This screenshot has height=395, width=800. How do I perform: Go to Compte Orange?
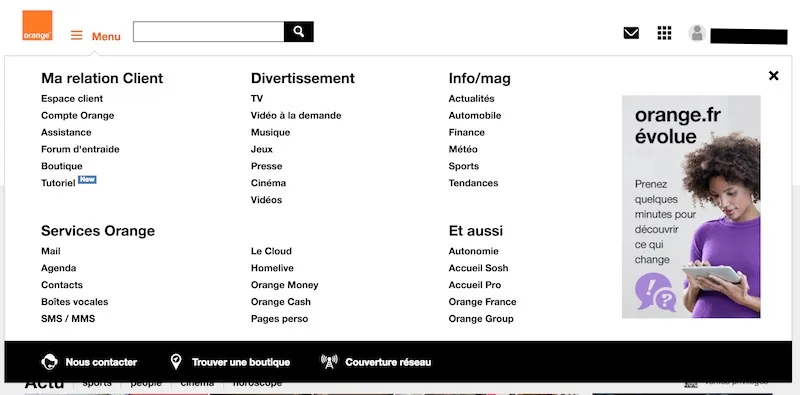point(78,115)
